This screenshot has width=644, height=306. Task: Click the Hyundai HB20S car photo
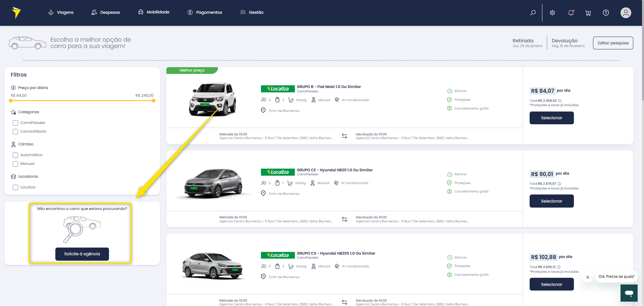point(212,266)
